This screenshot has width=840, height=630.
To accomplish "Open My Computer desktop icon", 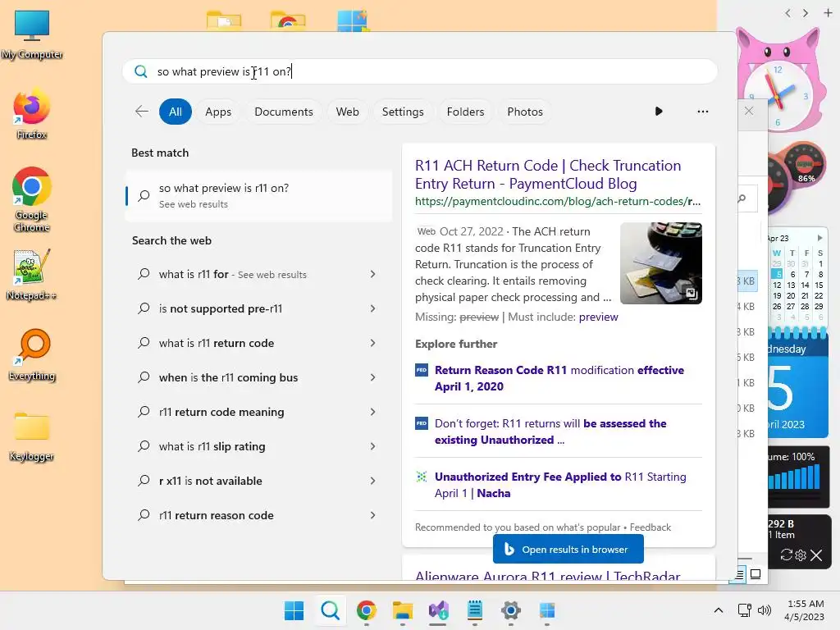I will coord(32,34).
